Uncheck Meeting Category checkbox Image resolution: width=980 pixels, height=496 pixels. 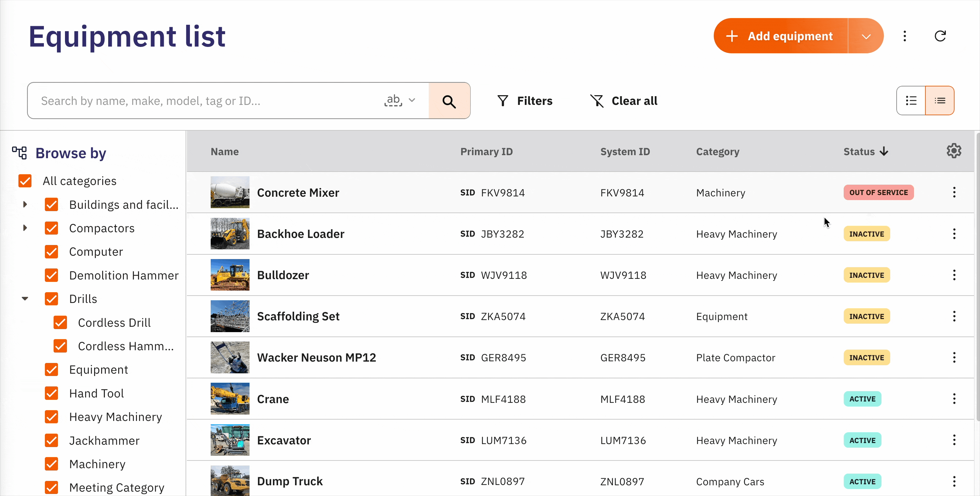[x=51, y=488]
